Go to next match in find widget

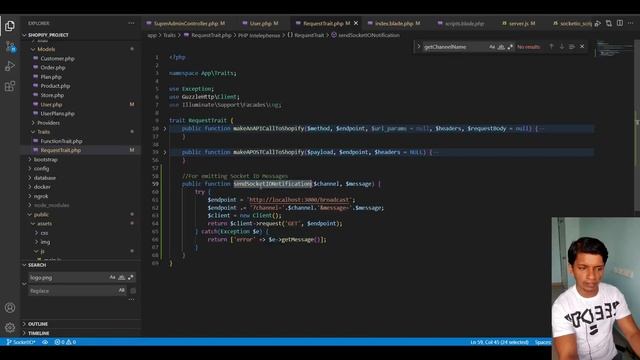562,47
